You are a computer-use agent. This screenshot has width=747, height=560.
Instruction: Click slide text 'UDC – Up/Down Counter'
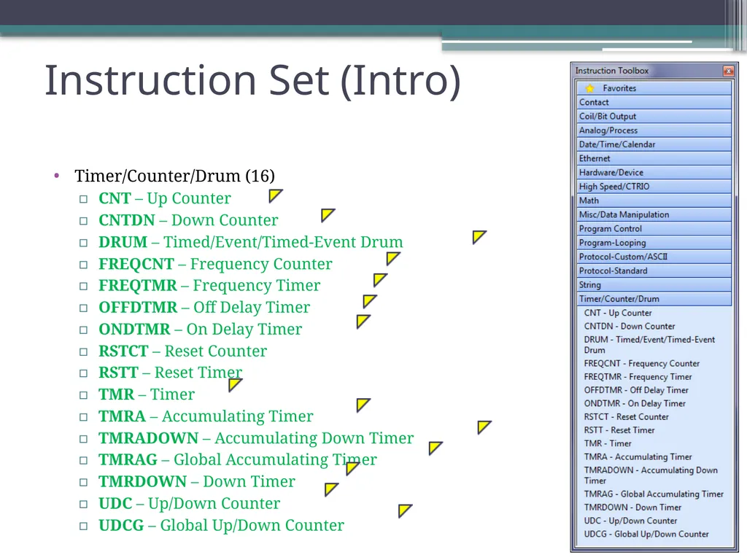point(189,503)
